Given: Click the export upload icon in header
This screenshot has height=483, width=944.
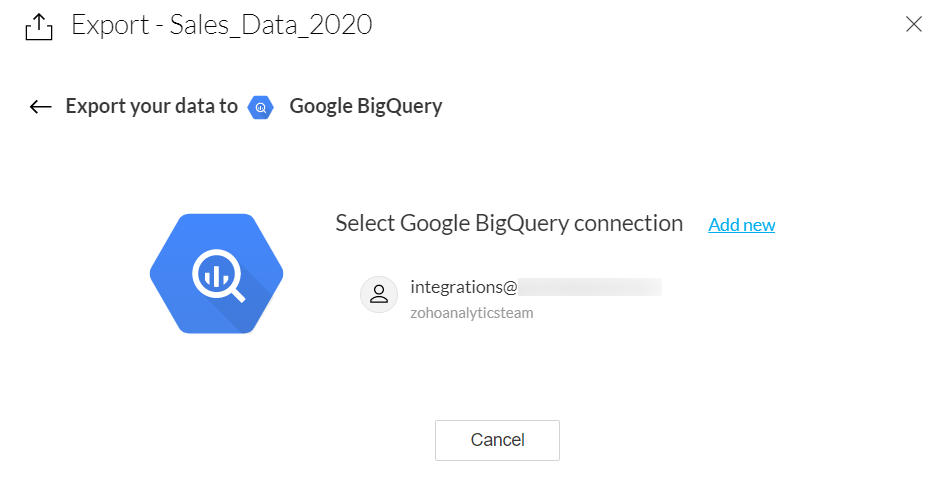Looking at the screenshot, I should pyautogui.click(x=37, y=26).
